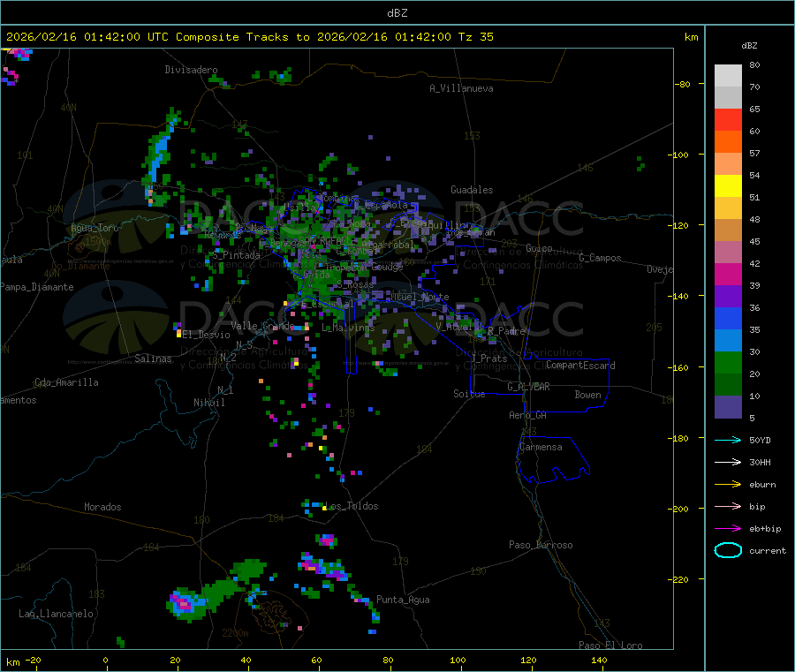The width and height of the screenshot is (795, 672).
Task: Select the blue 35 dBZ color swatch
Action: click(x=728, y=318)
